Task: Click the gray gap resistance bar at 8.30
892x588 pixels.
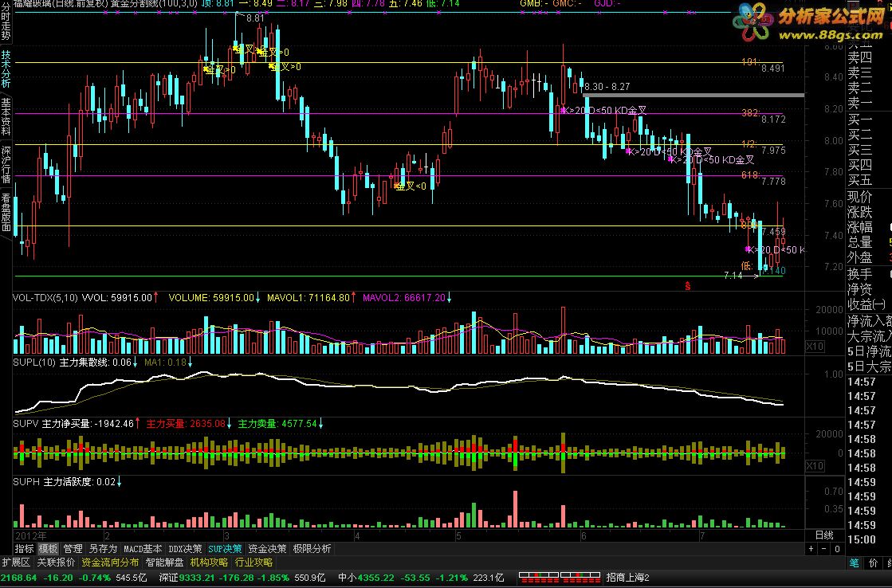Action: click(x=694, y=95)
